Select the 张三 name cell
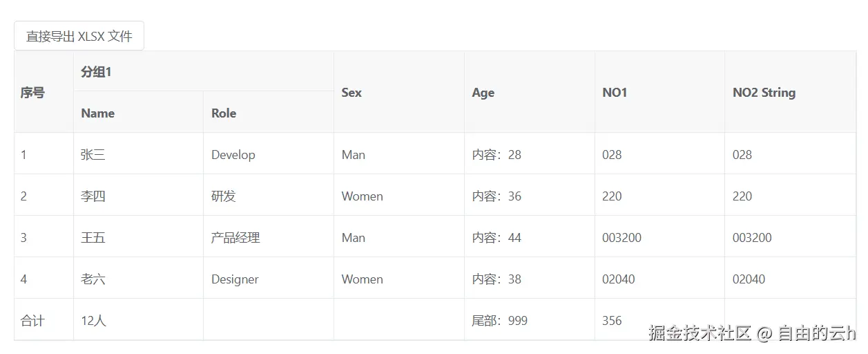This screenshot has height=354, width=868. (x=93, y=155)
